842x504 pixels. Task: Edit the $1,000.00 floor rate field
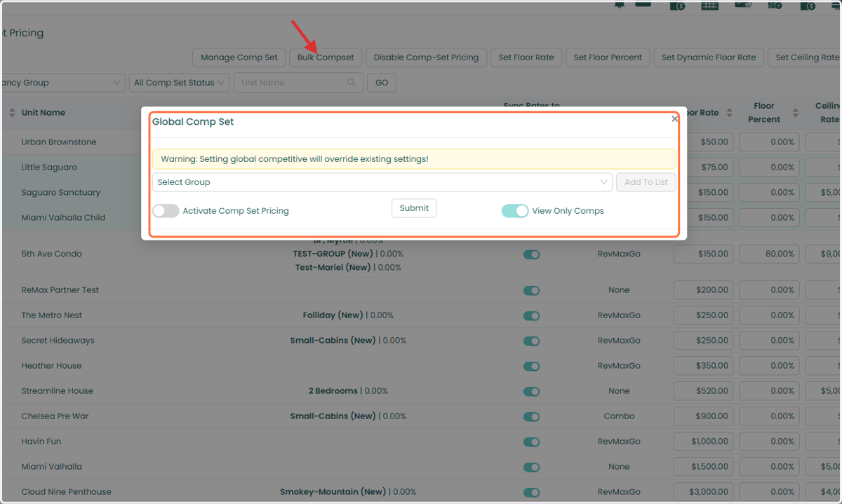coord(704,442)
